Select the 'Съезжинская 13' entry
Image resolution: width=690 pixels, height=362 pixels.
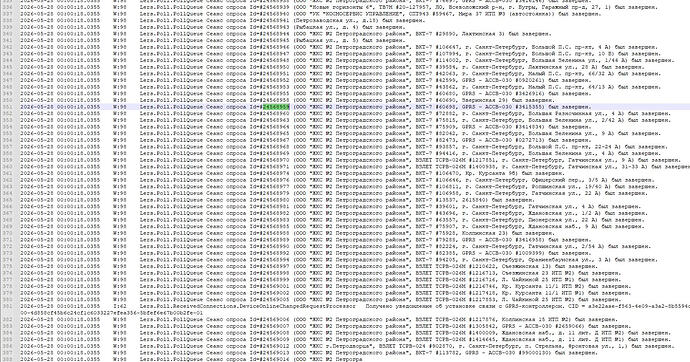tap(526, 267)
